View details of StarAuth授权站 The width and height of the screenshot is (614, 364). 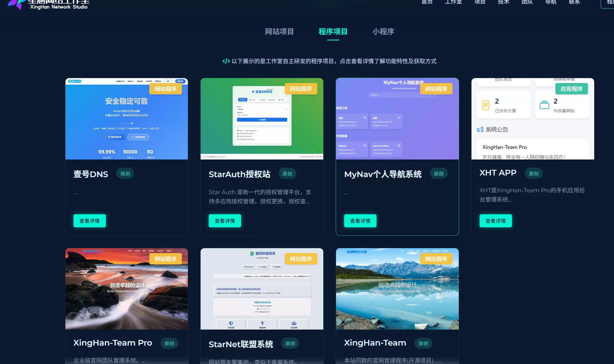coord(225,221)
